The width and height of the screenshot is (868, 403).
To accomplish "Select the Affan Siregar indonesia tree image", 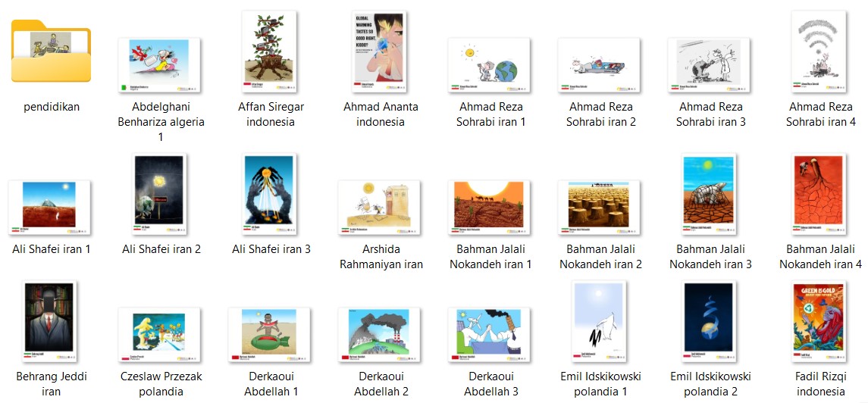I will pos(269,52).
